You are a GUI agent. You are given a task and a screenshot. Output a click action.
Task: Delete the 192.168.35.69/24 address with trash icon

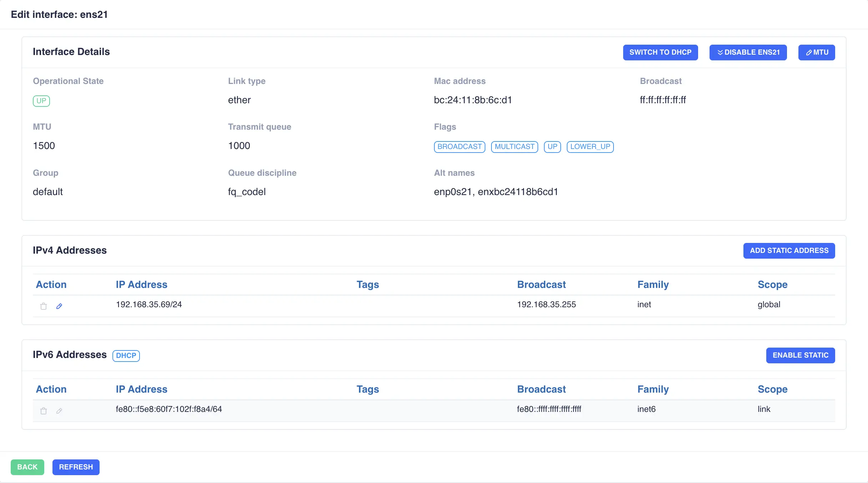pyautogui.click(x=44, y=306)
